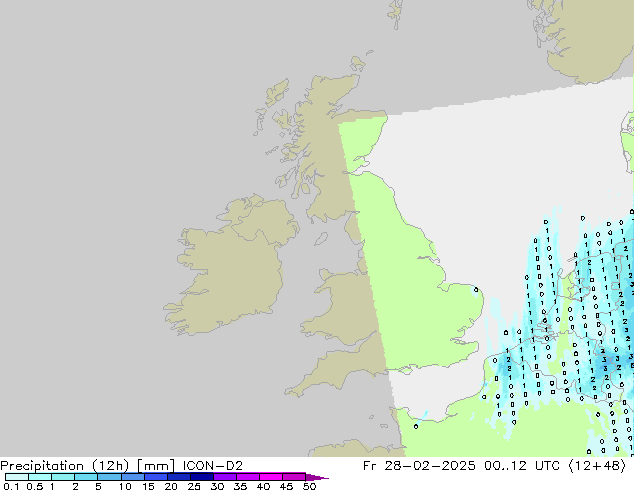Select the 0.1–0.5 mm palest legend swatch
Image resolution: width=634 pixels, height=490 pixels.
pos(17,477)
